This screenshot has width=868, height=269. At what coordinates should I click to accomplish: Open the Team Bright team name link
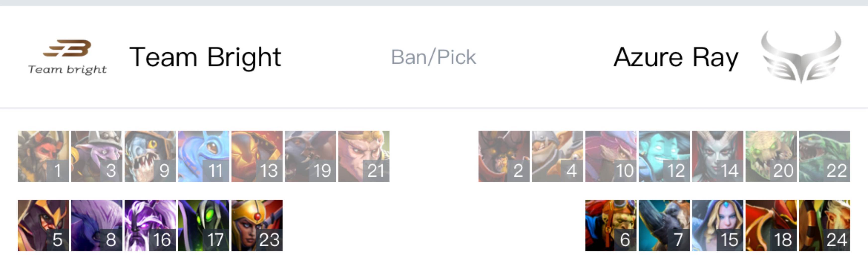point(205,57)
